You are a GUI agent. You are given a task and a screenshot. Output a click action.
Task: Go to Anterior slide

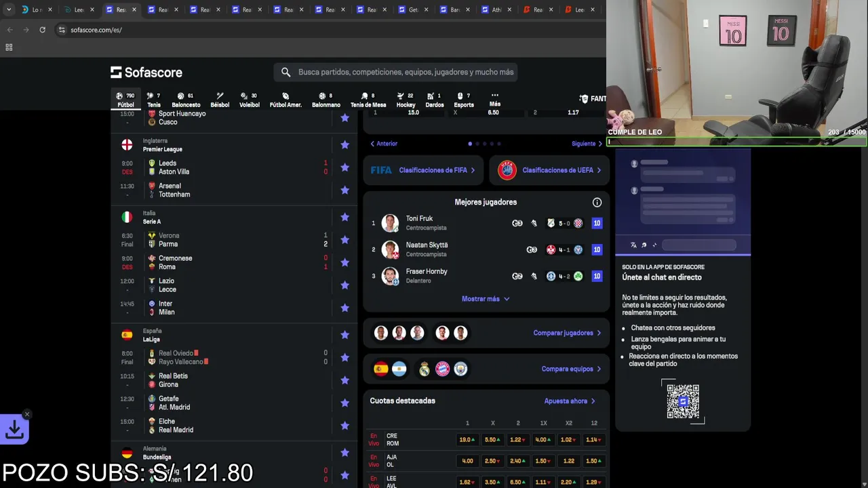tap(384, 144)
